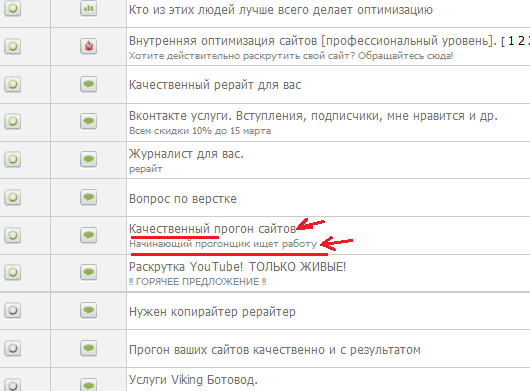Click status icon beside 'Раскрутка YouTube' topic

click(13, 272)
